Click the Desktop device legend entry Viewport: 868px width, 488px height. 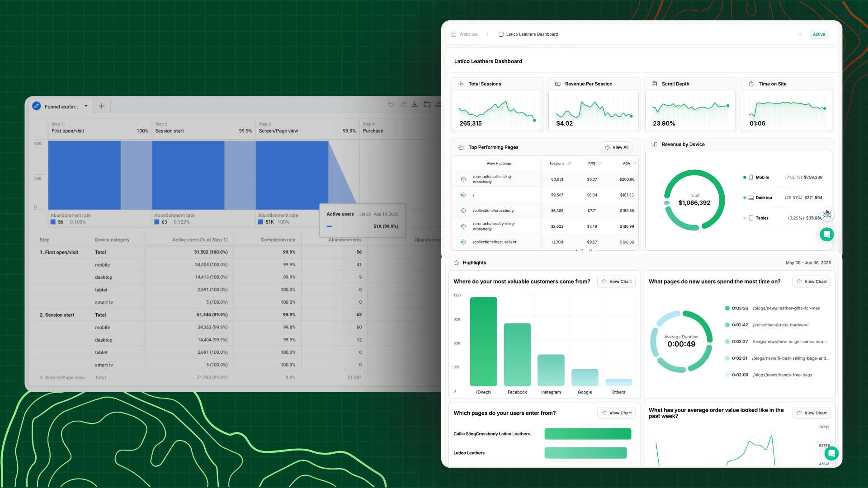click(x=783, y=198)
